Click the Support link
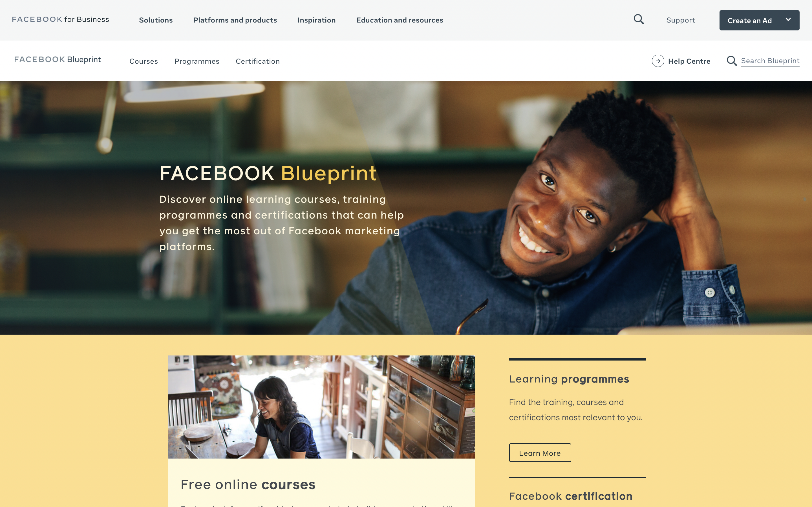This screenshot has width=812, height=507. tap(680, 20)
